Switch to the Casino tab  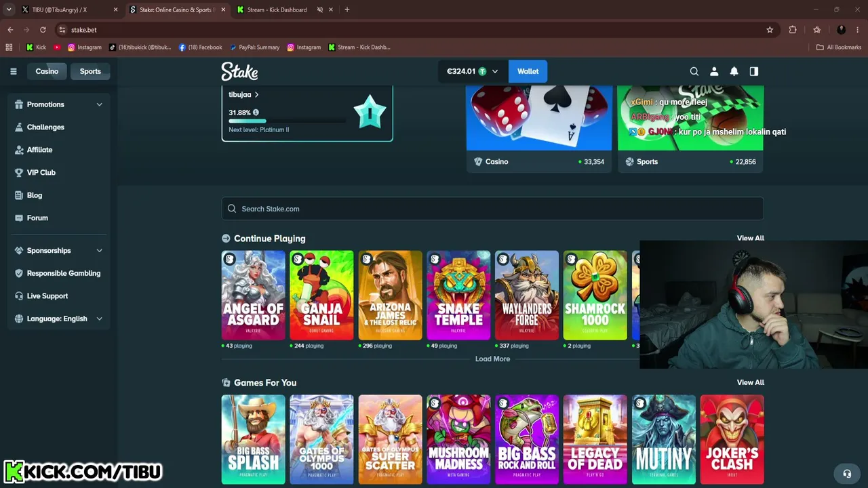(47, 71)
